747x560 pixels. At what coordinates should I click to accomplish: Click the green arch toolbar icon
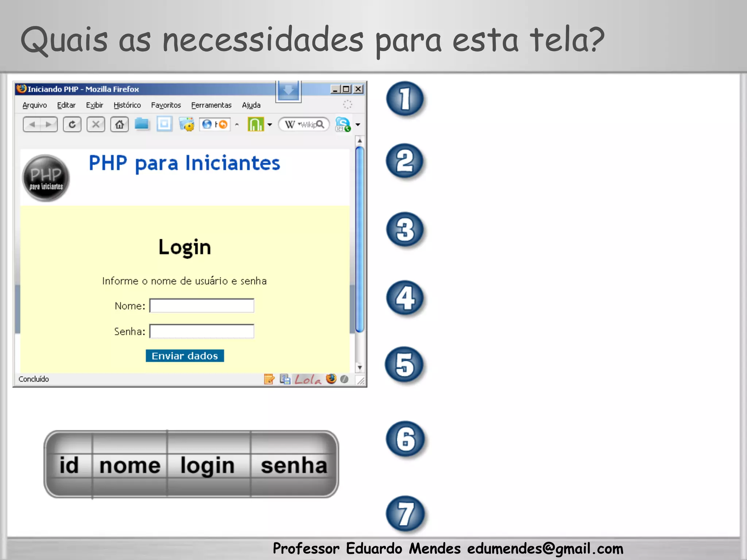[255, 124]
